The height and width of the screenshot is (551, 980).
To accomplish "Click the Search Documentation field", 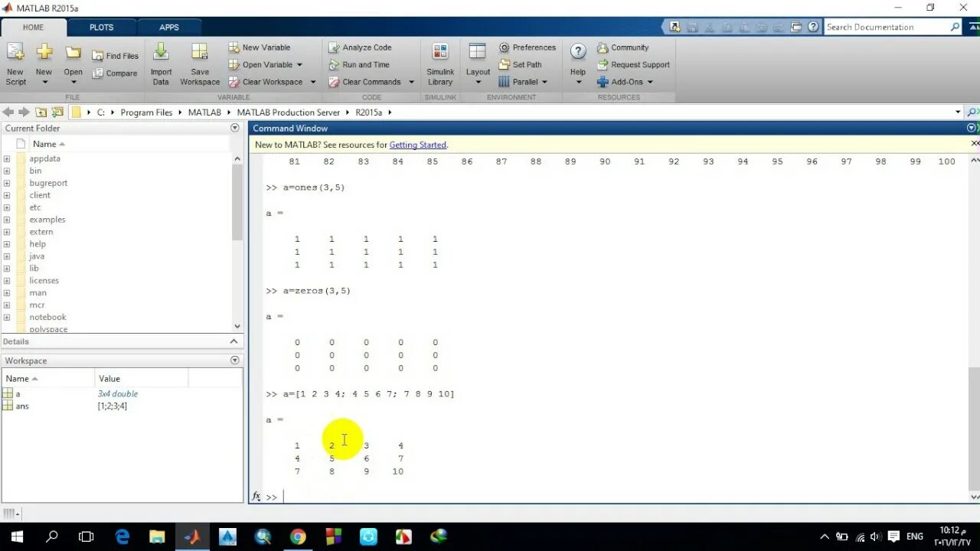I will pyautogui.click(x=886, y=27).
